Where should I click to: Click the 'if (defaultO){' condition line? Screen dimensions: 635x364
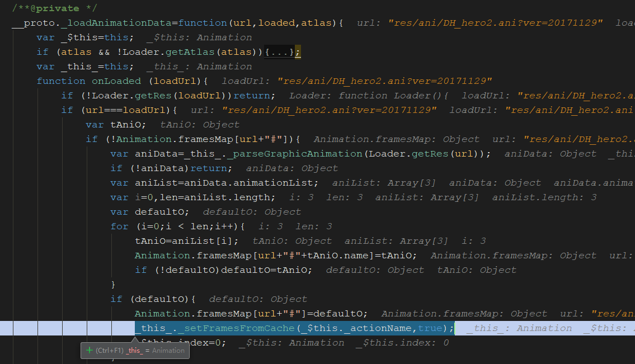(153, 299)
